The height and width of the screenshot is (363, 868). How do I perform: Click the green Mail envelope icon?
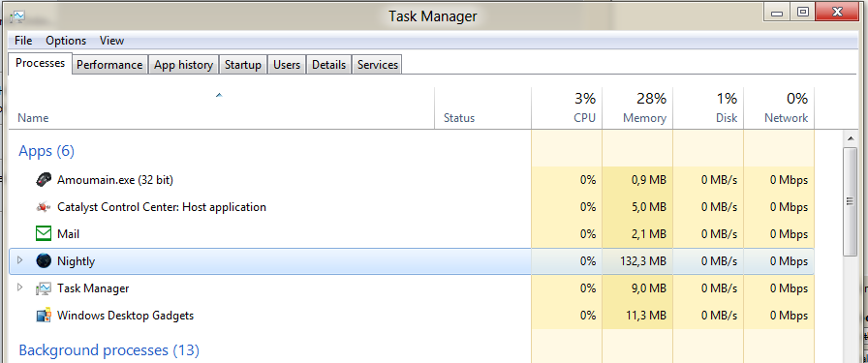click(44, 233)
